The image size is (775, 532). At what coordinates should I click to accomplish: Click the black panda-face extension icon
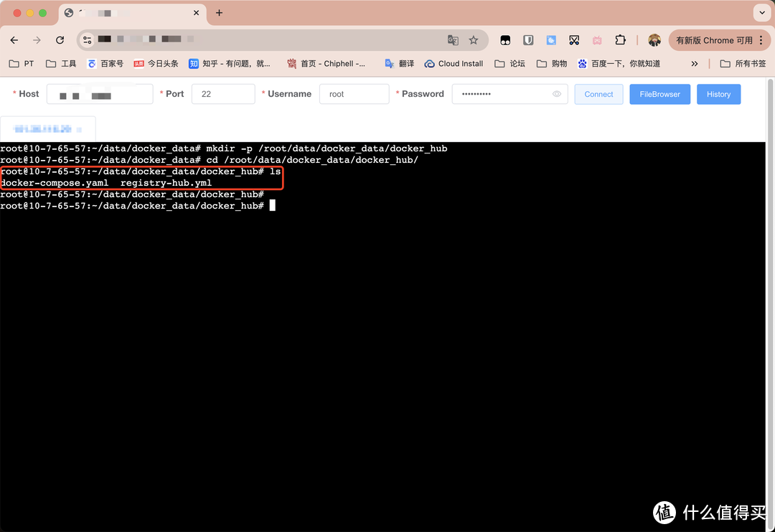[505, 40]
